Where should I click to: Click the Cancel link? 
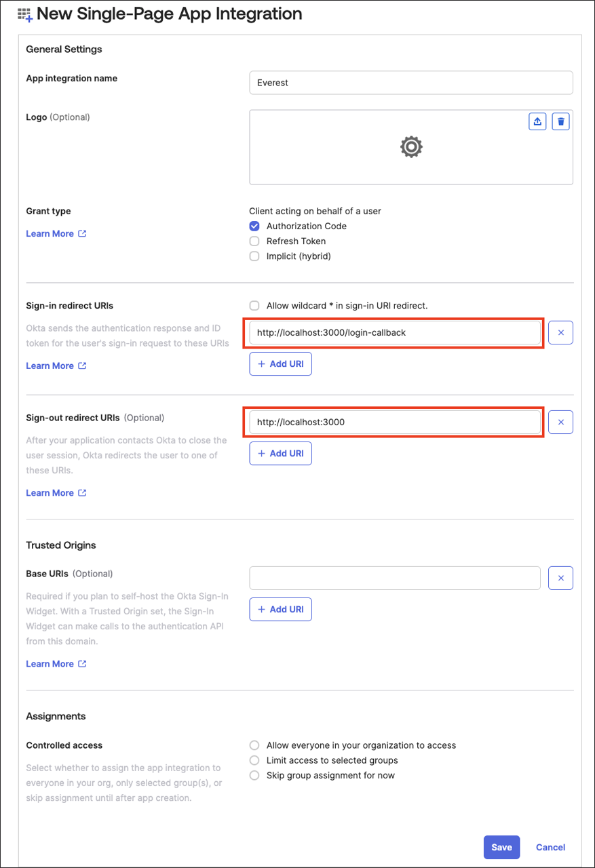[x=550, y=847]
